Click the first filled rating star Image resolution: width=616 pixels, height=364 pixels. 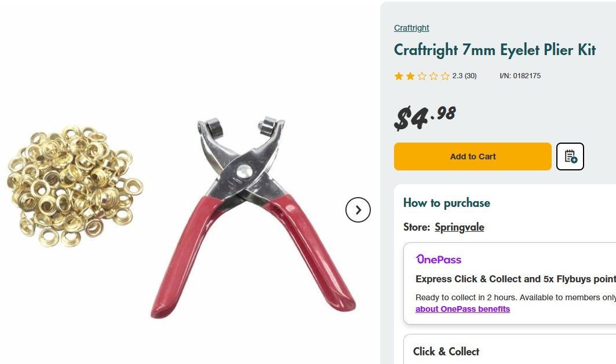(399, 76)
